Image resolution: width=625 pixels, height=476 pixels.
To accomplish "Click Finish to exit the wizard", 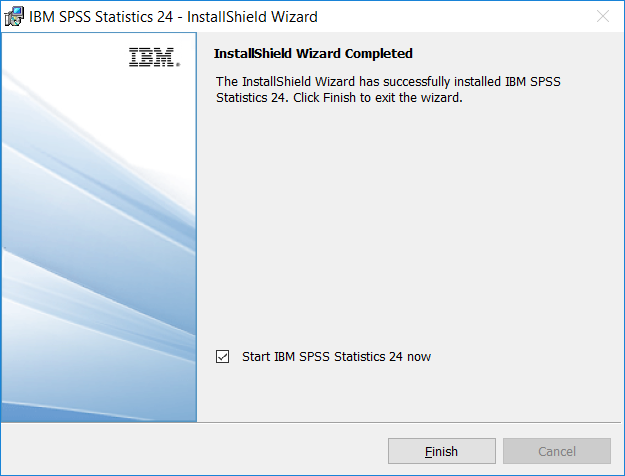I will 442,451.
